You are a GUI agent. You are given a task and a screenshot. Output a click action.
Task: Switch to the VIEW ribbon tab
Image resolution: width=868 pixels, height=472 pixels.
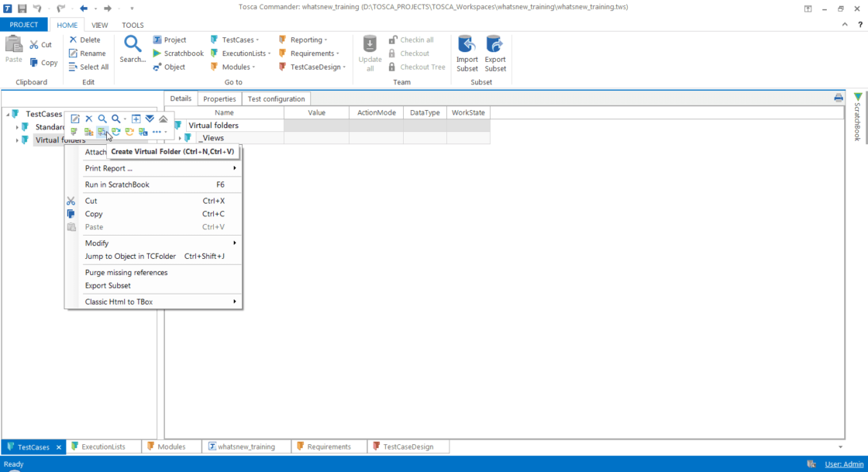(100, 25)
